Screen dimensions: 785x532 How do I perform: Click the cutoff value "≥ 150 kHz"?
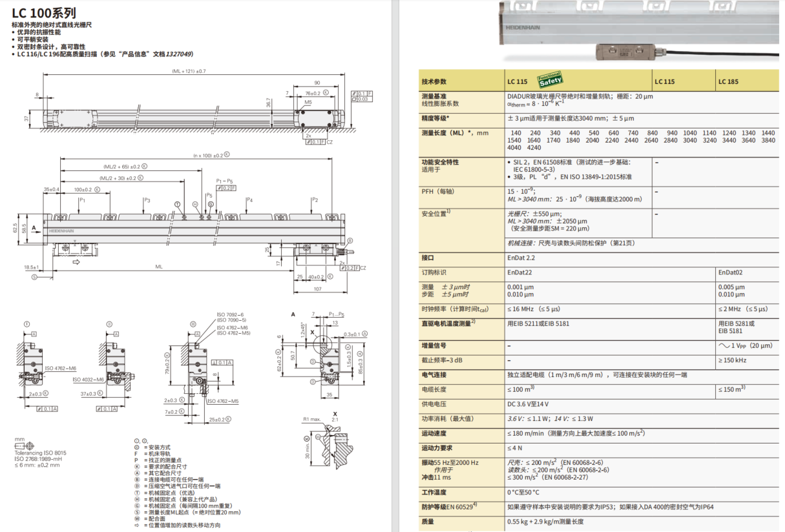click(733, 360)
